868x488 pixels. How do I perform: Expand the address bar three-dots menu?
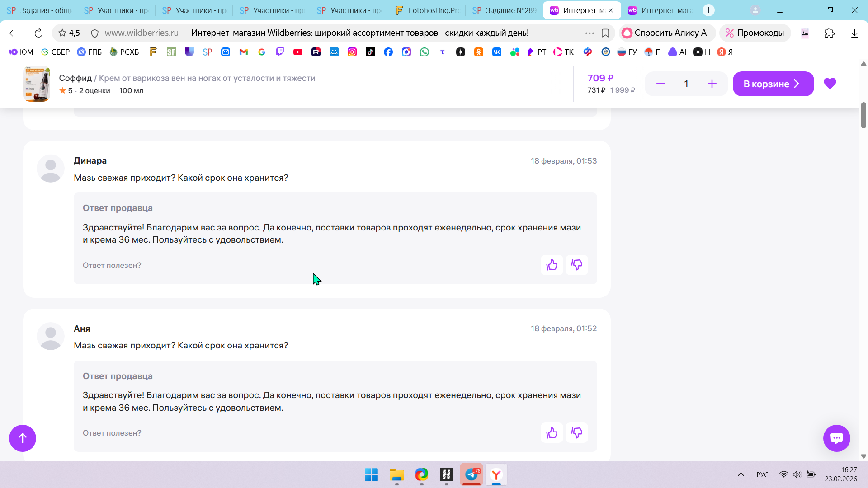coord(590,33)
